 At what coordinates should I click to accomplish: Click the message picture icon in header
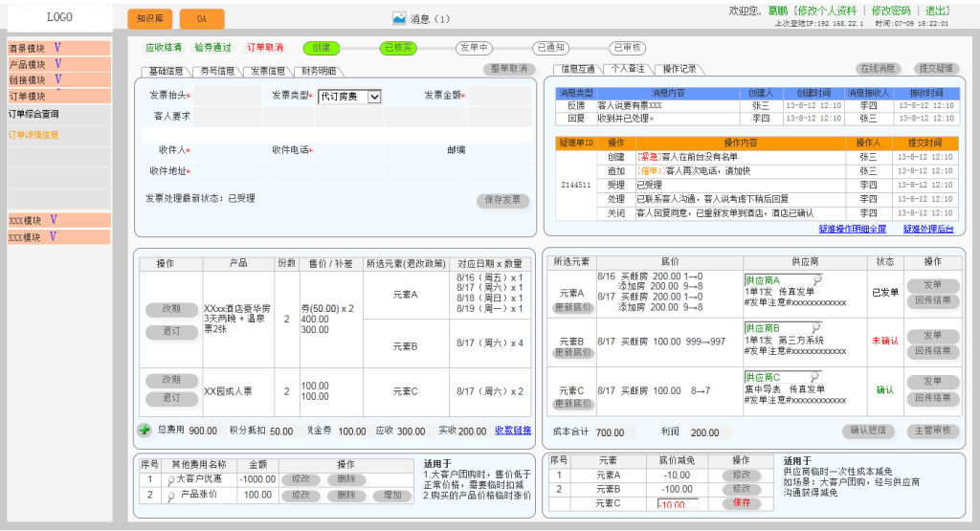[x=399, y=18]
